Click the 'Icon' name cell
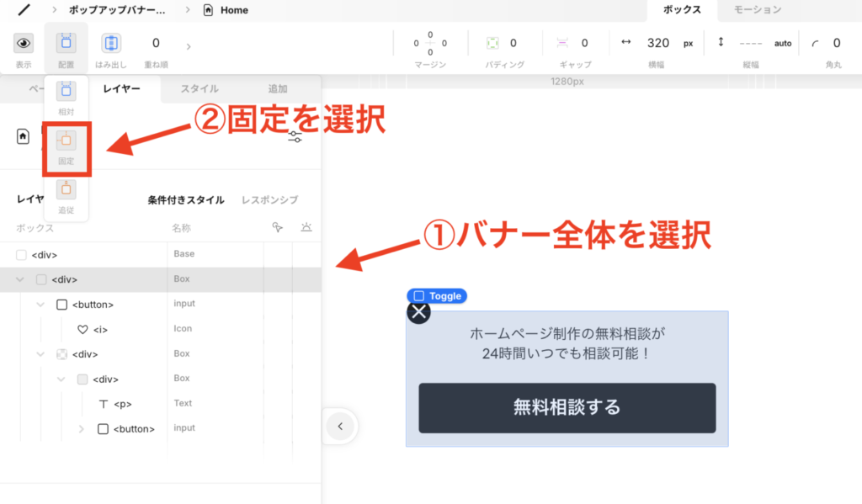This screenshot has height=504, width=862. 183,328
